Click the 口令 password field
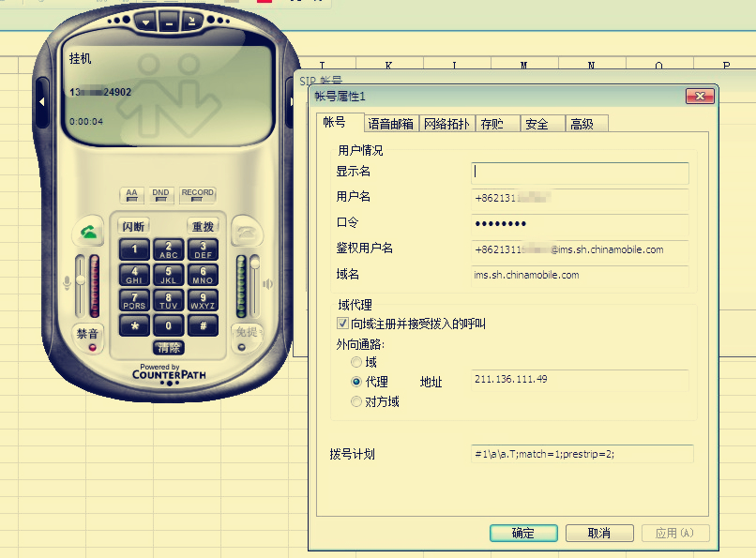Image resolution: width=756 pixels, height=558 pixels. 580,223
